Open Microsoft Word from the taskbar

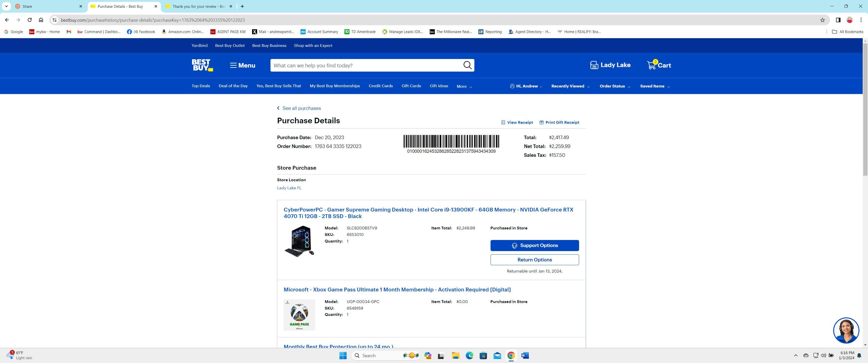(x=524, y=355)
